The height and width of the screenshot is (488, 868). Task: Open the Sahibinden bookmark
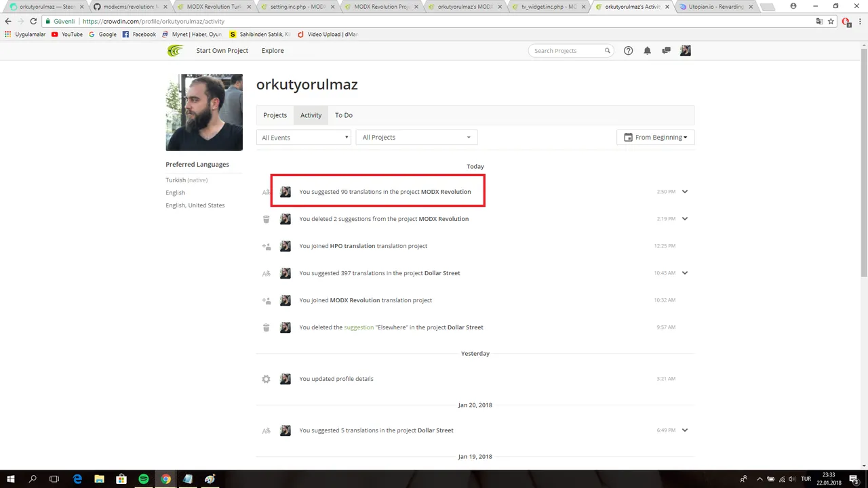click(260, 34)
